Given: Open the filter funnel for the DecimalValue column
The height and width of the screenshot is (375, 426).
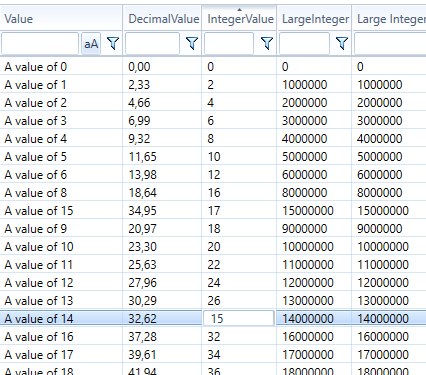Looking at the screenshot, I should tap(192, 43).
